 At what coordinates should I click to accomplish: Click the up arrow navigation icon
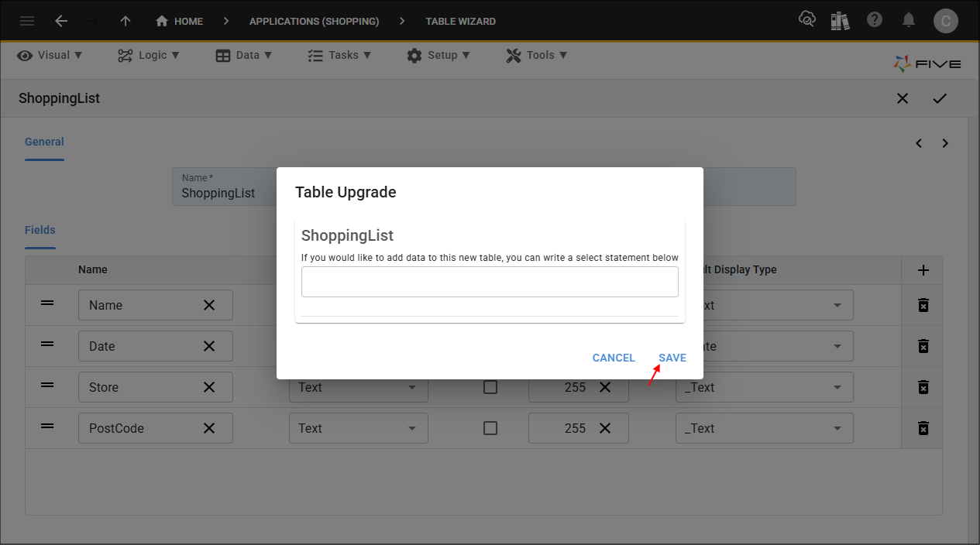point(126,21)
